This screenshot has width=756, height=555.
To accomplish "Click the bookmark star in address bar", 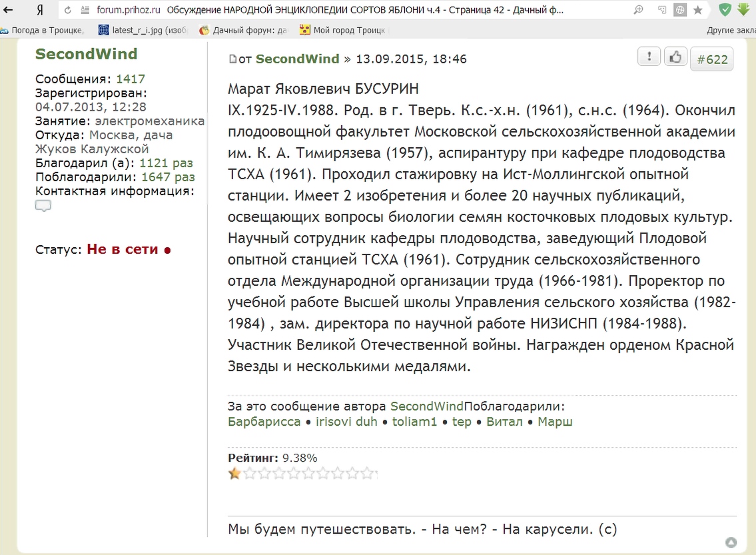I will click(698, 10).
